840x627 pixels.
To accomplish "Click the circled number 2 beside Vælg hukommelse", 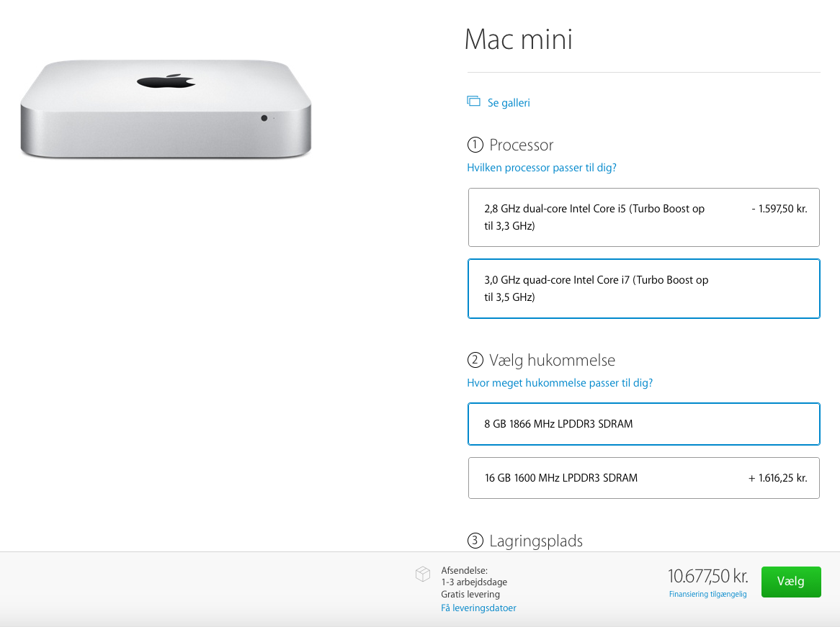I will 475,360.
